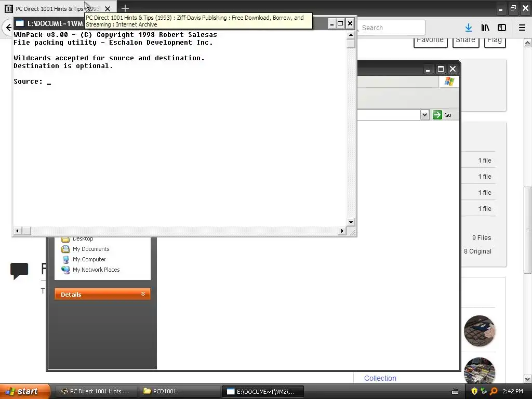Click the console vertical scroll up arrow

point(351,35)
